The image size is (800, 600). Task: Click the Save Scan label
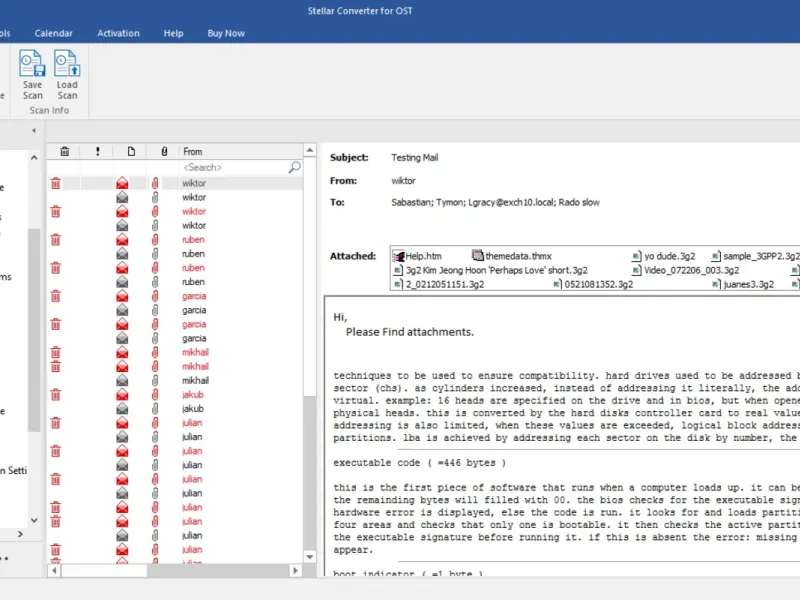pos(33,90)
